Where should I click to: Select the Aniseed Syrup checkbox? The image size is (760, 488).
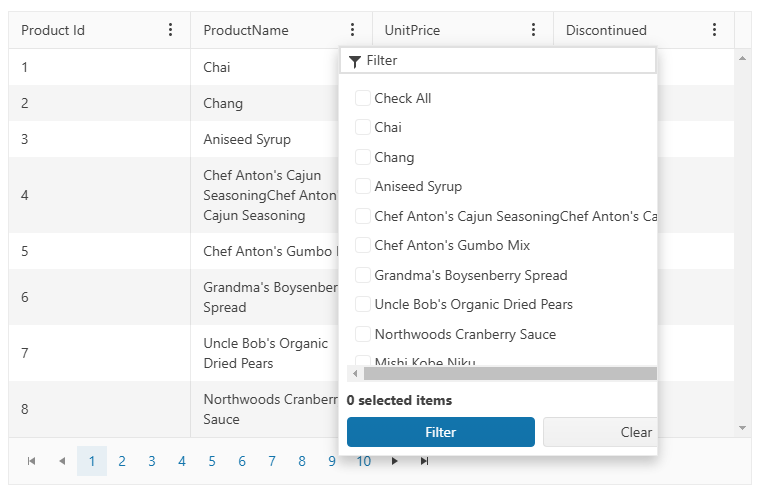pos(363,186)
